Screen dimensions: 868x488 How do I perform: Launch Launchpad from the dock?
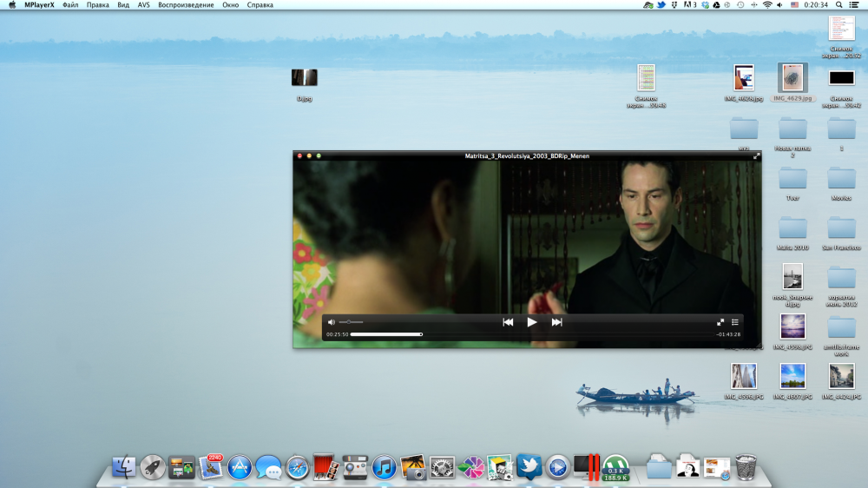[152, 467]
